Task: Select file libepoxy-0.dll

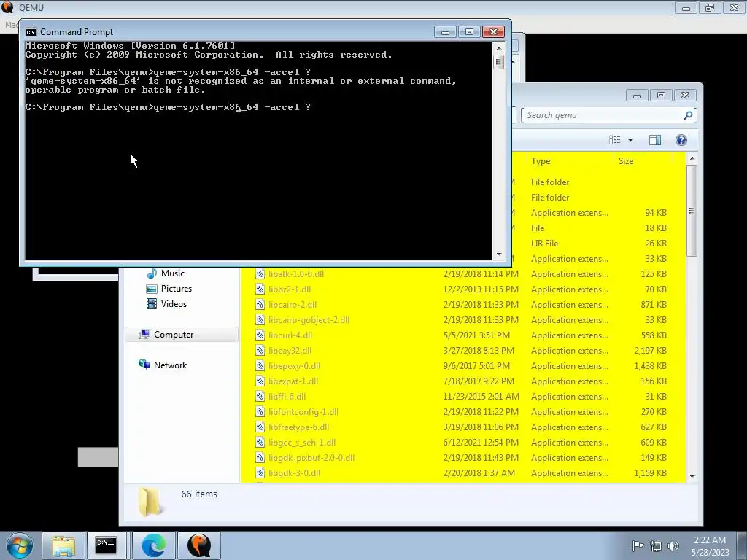Action: point(294,366)
